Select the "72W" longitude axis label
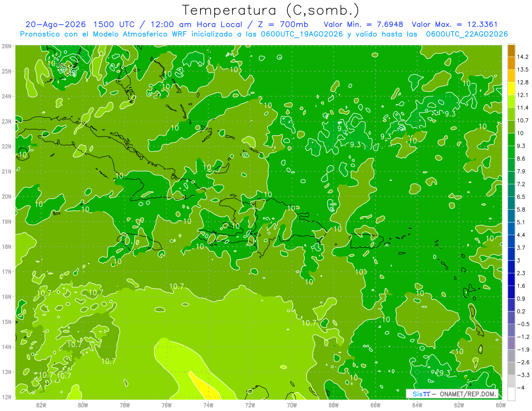 coord(250,405)
